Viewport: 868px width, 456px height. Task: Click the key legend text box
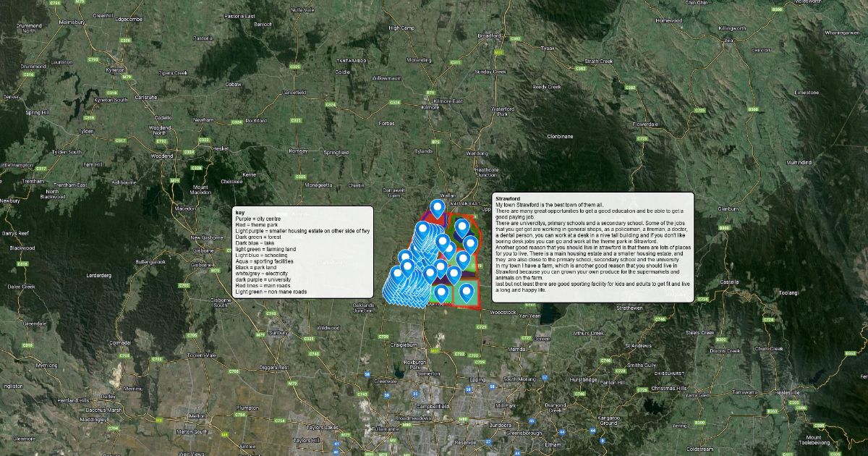point(302,251)
